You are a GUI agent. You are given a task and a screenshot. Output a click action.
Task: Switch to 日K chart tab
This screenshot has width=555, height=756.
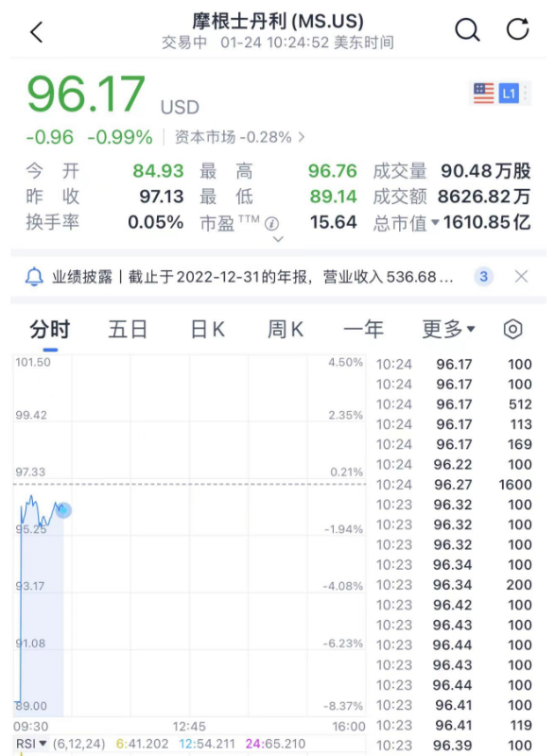point(208,329)
